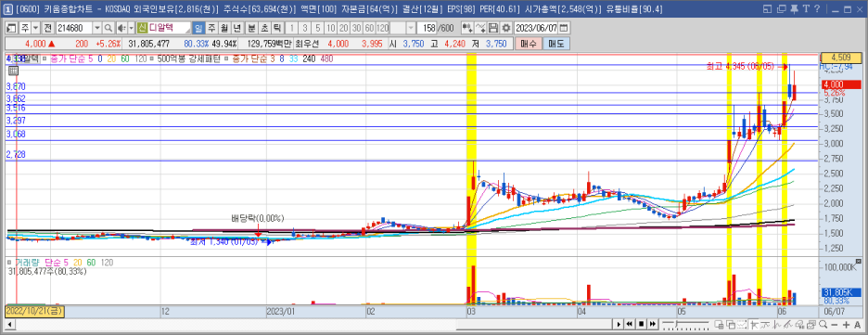Click the bottom magnifier zoom icon
Image resolution: width=868 pixels, height=335 pixels.
coord(823,324)
